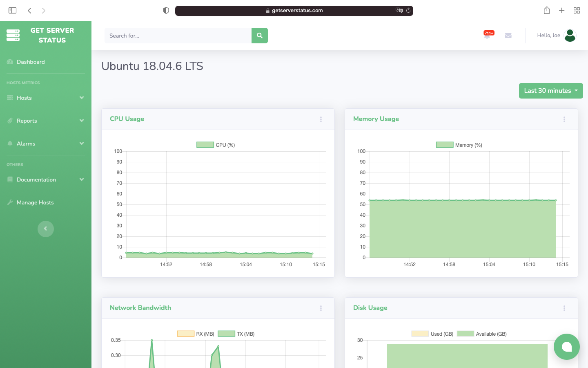The image size is (588, 368).
Task: Click the Alarms bell icon in sidebar
Action: pos(10,144)
